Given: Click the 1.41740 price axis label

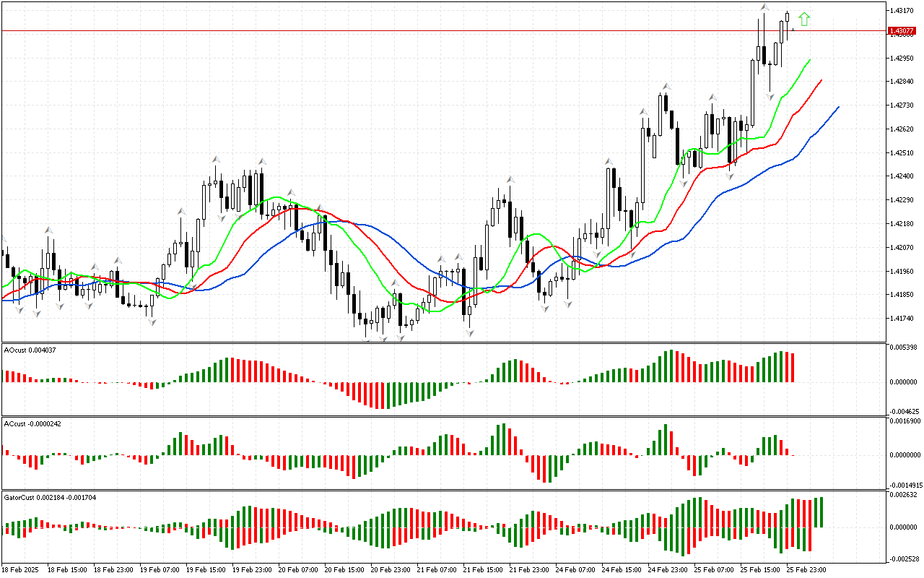Looking at the screenshot, I should coord(902,319).
